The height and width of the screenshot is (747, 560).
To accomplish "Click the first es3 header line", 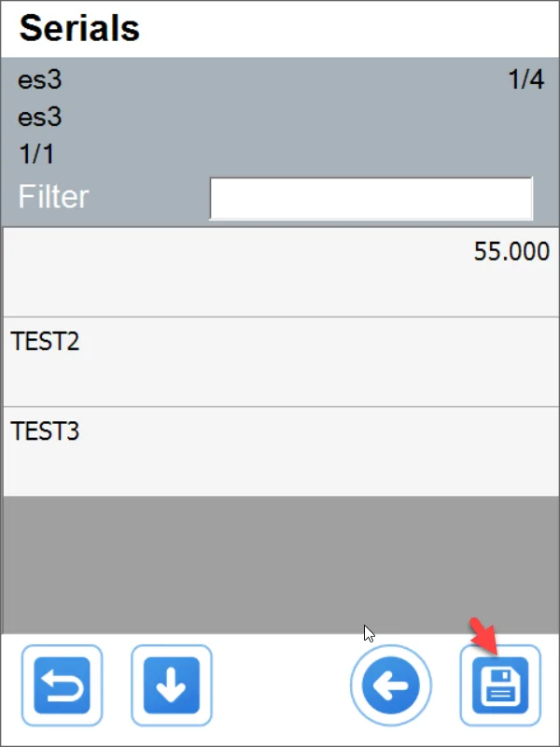I will pos(40,80).
